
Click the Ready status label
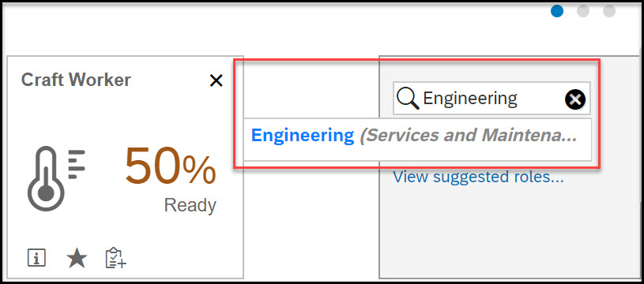click(190, 205)
